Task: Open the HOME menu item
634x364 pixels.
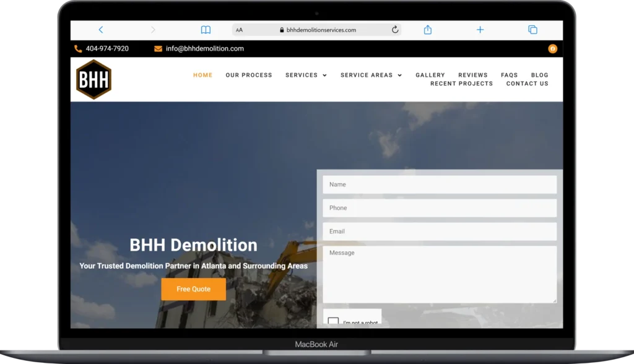Action: click(x=202, y=76)
